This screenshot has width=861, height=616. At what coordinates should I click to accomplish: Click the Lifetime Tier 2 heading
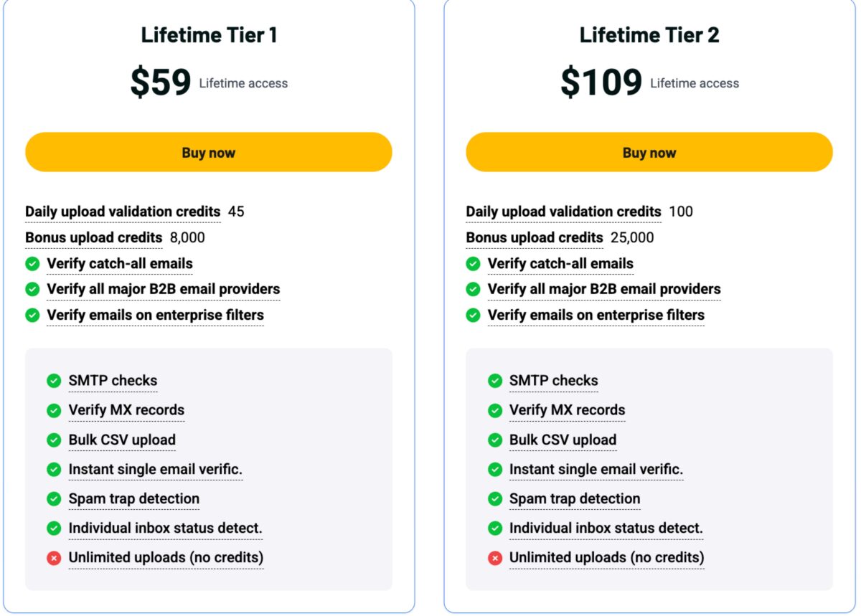tap(649, 34)
